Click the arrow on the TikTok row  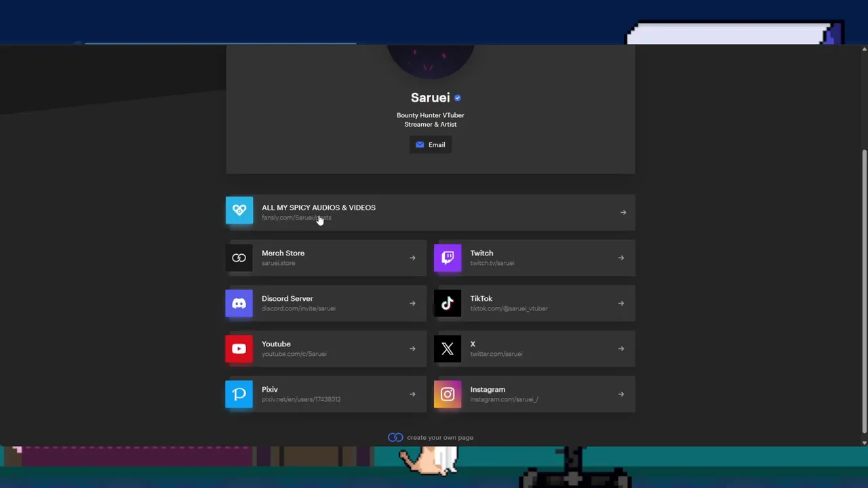tap(621, 303)
